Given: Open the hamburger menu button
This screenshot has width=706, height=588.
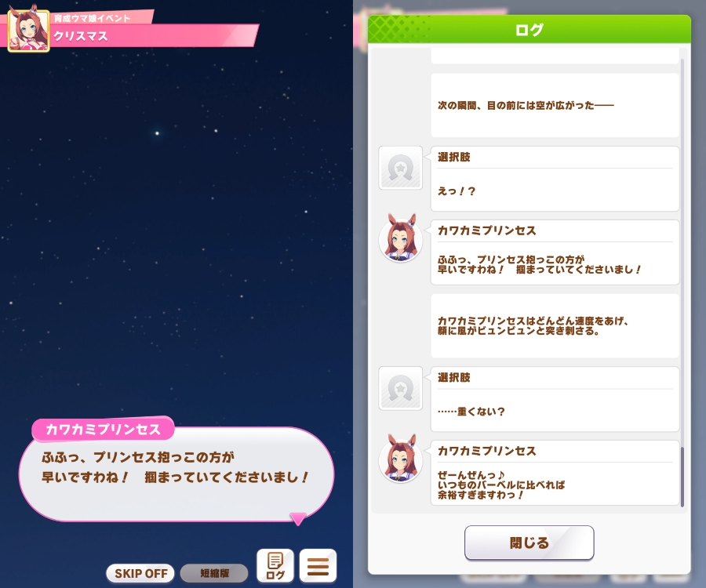Looking at the screenshot, I should [x=318, y=565].
